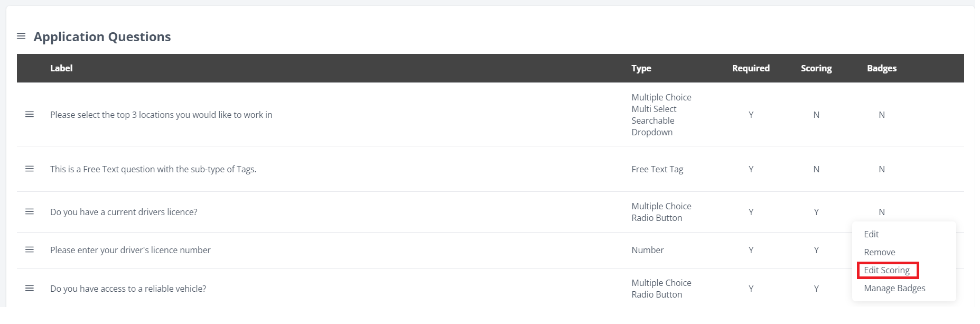
Task: Click the hamburger icon beside Application Questions
Action: [x=21, y=36]
